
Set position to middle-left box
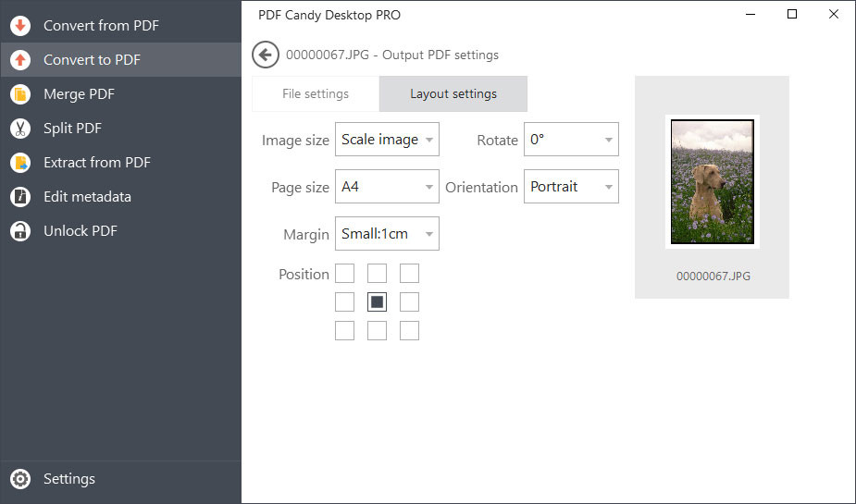coord(344,301)
